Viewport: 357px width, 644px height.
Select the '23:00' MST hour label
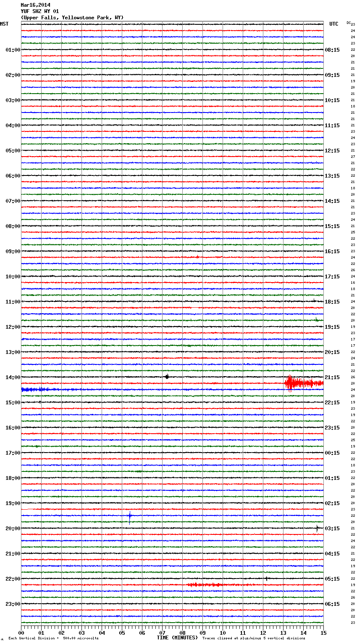tap(13, 604)
